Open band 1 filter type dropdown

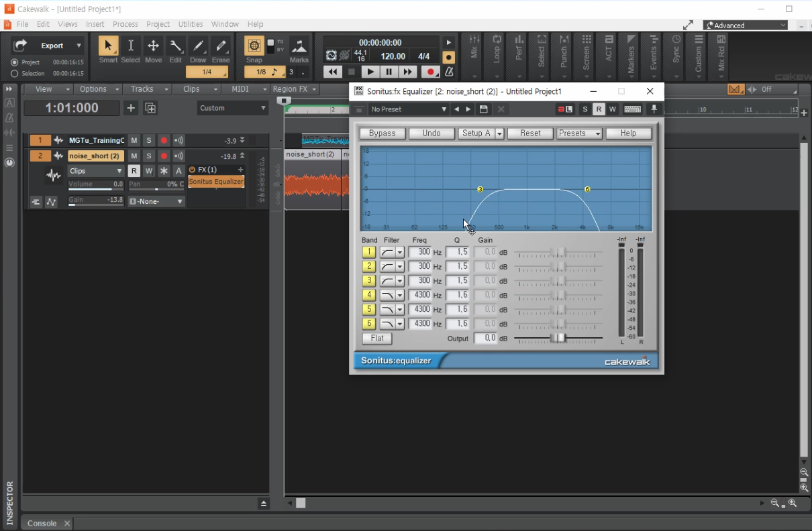(399, 253)
